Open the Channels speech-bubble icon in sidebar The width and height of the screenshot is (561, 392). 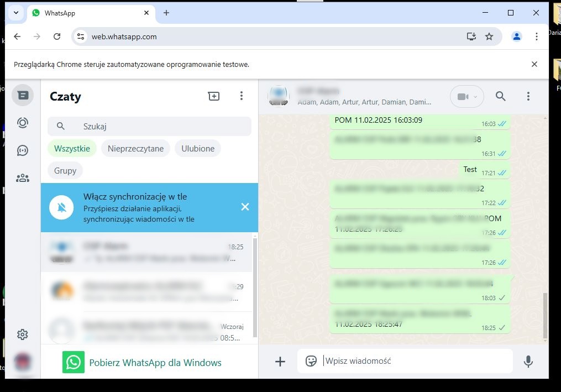coord(23,150)
